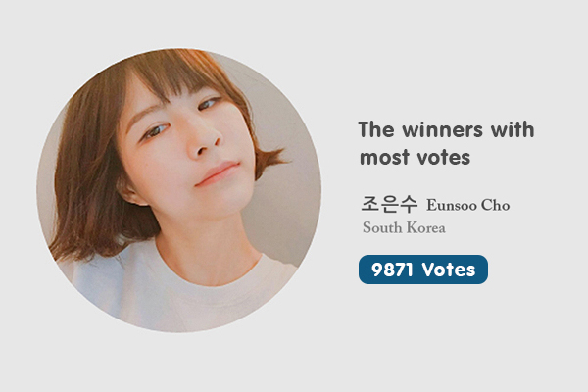The image size is (588, 392).
Task: Click the heading The winners with
Action: tap(446, 129)
